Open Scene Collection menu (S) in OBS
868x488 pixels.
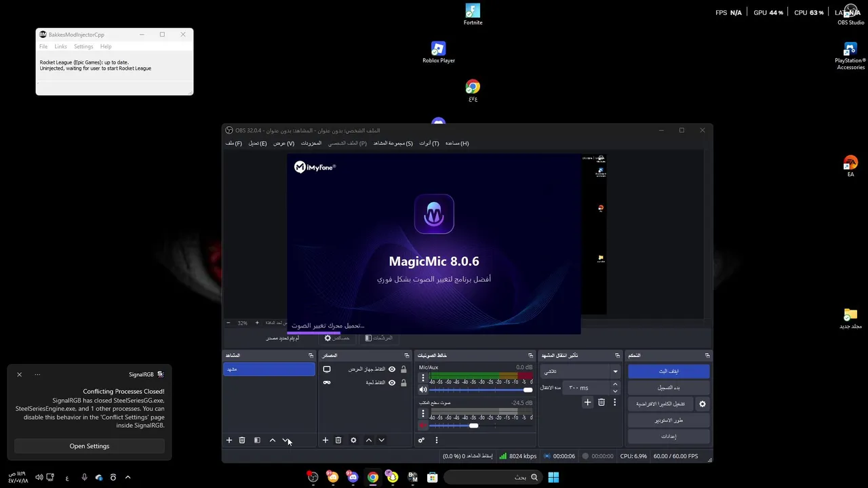(x=393, y=143)
